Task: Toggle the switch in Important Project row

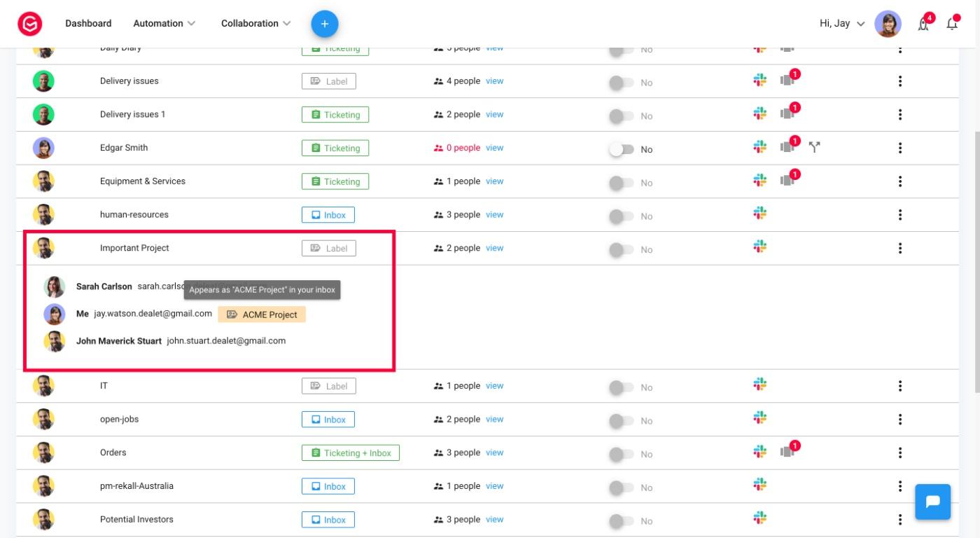Action: (621, 249)
